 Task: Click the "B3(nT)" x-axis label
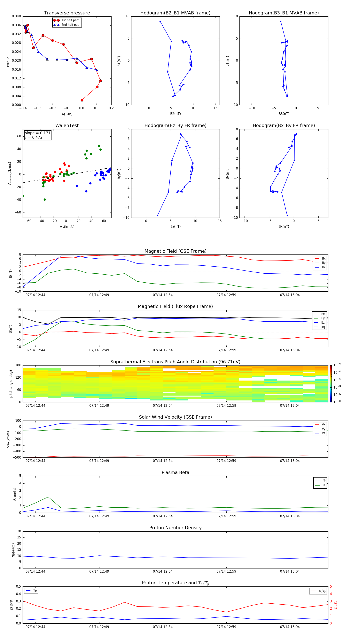284,114
